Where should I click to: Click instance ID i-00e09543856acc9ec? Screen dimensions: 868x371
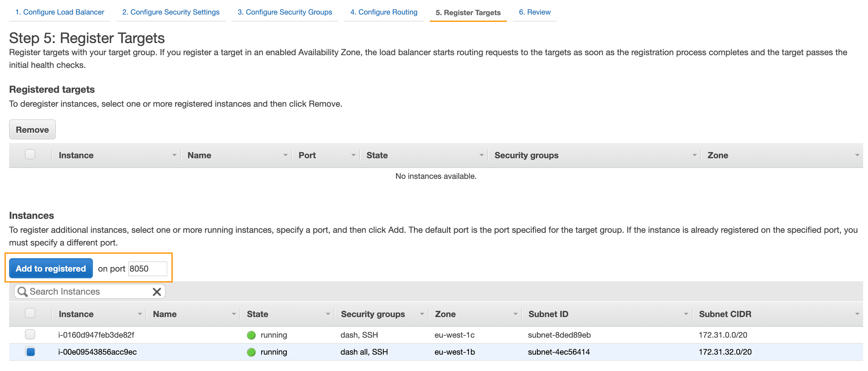[x=97, y=352]
